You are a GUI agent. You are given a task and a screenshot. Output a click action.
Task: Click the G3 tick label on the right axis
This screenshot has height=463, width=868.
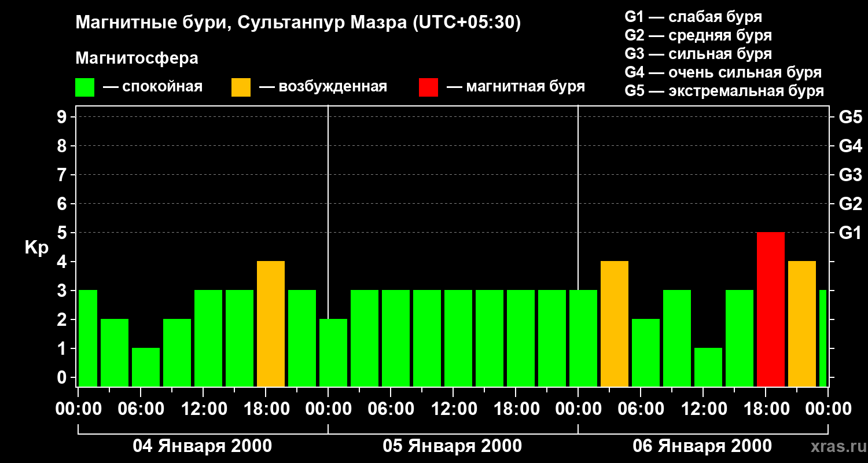coord(851,175)
